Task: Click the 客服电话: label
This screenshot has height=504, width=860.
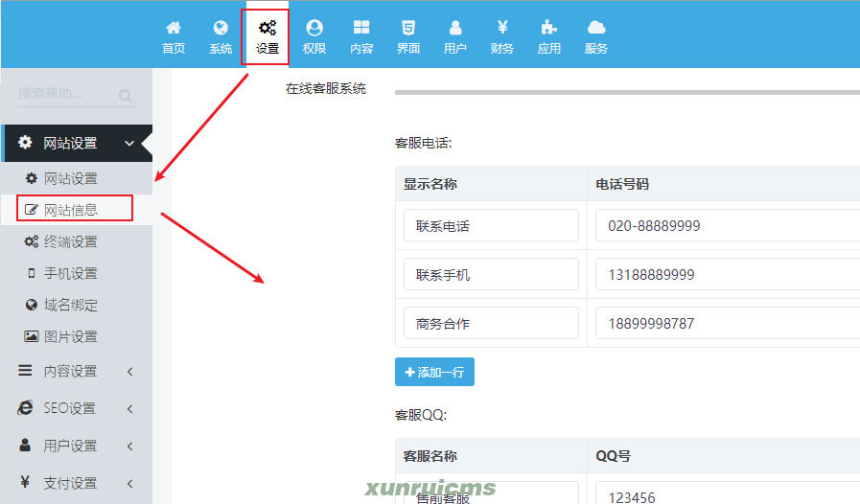Action: tap(424, 143)
